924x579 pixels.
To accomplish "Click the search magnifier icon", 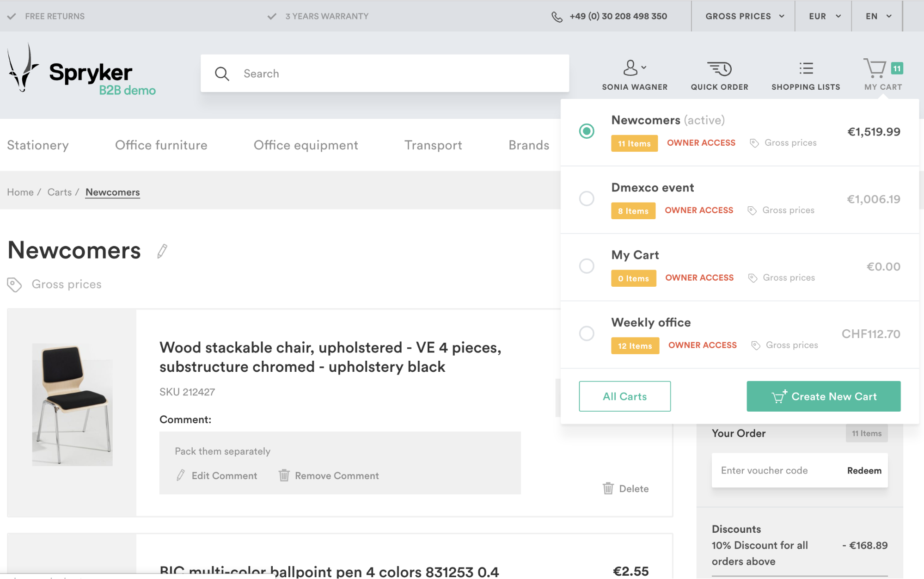I will point(222,74).
